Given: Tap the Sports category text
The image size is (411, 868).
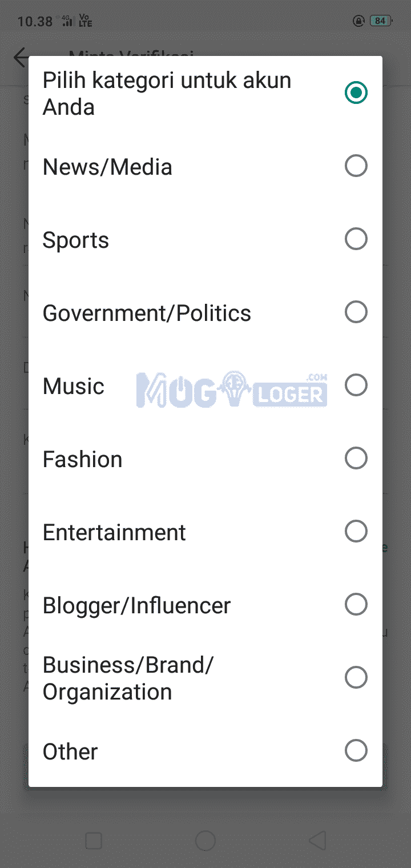Looking at the screenshot, I should (76, 240).
